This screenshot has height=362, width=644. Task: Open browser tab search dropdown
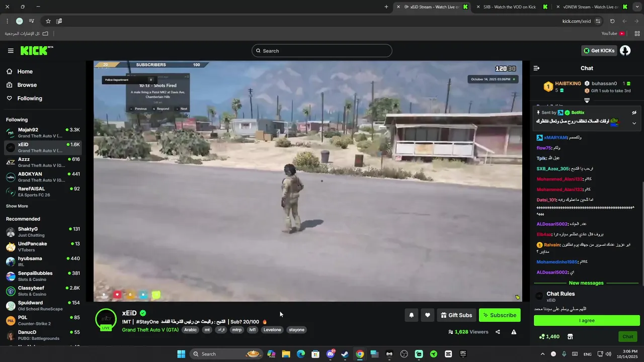(637, 7)
